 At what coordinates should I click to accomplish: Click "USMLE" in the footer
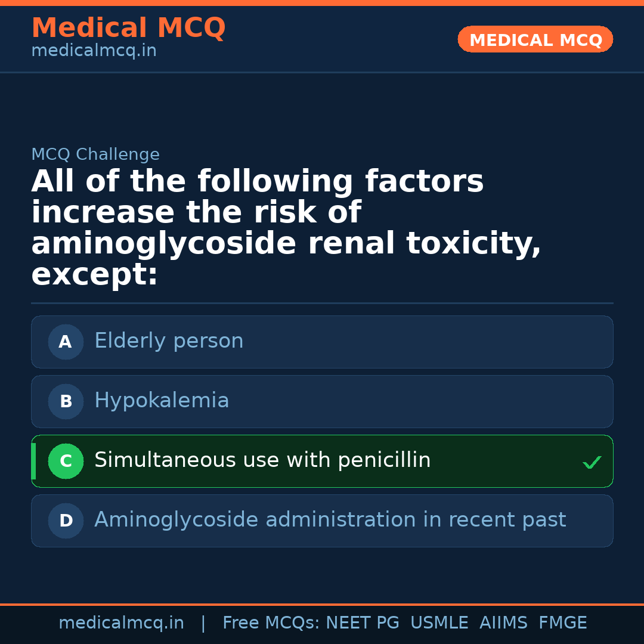[439, 623]
